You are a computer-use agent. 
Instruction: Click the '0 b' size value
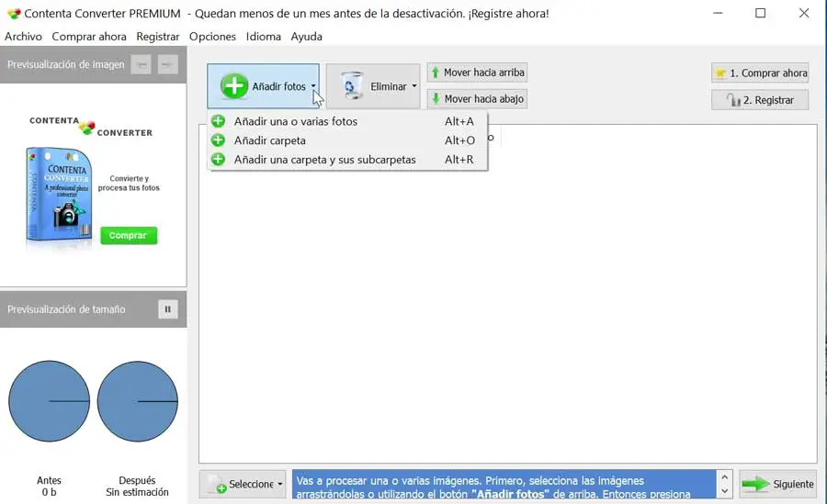[x=49, y=492]
